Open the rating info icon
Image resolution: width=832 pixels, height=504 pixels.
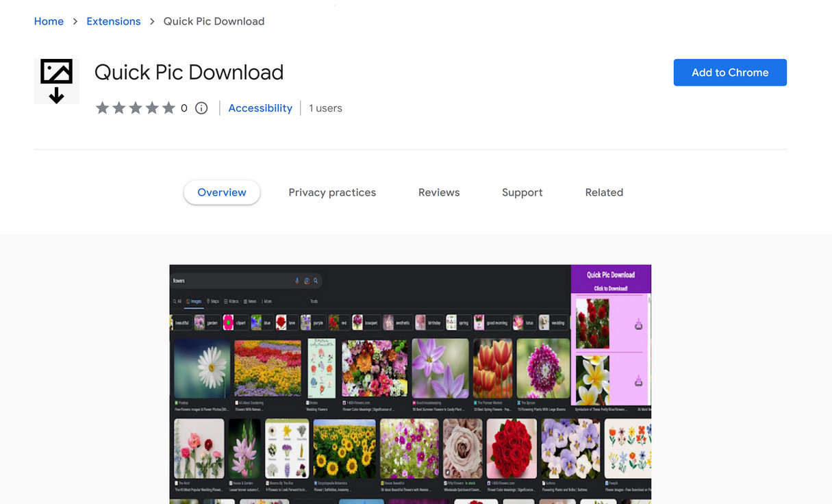201,108
